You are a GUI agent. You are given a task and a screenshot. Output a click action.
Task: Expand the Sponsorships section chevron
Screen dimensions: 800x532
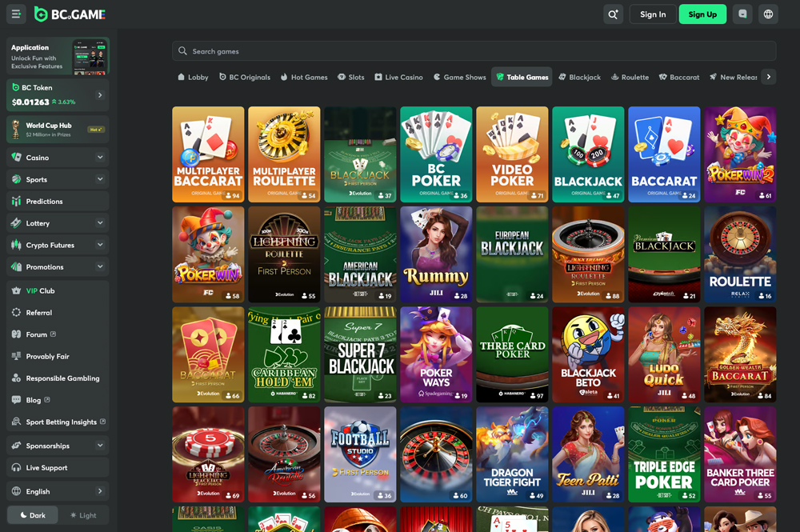click(x=100, y=446)
